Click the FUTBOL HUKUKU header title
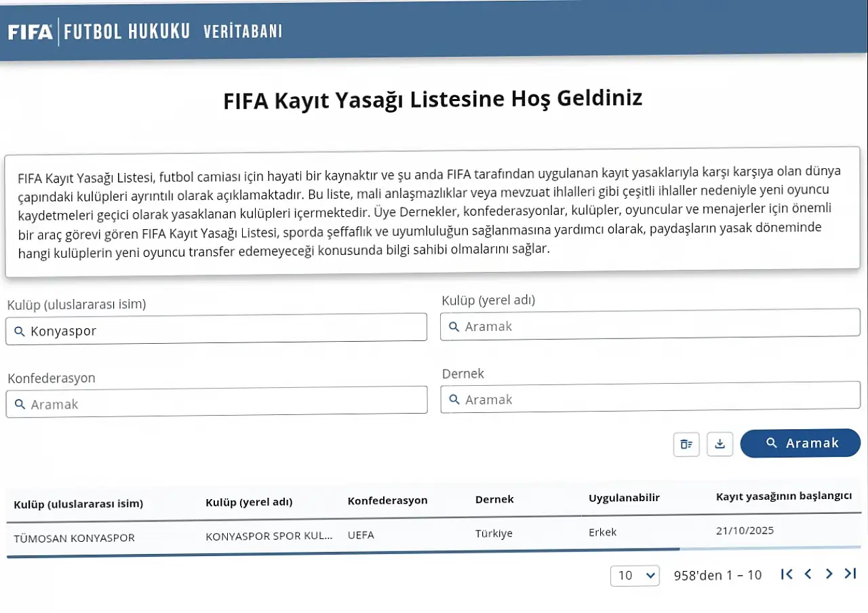Viewport: 868px width, 613px height. point(127,32)
